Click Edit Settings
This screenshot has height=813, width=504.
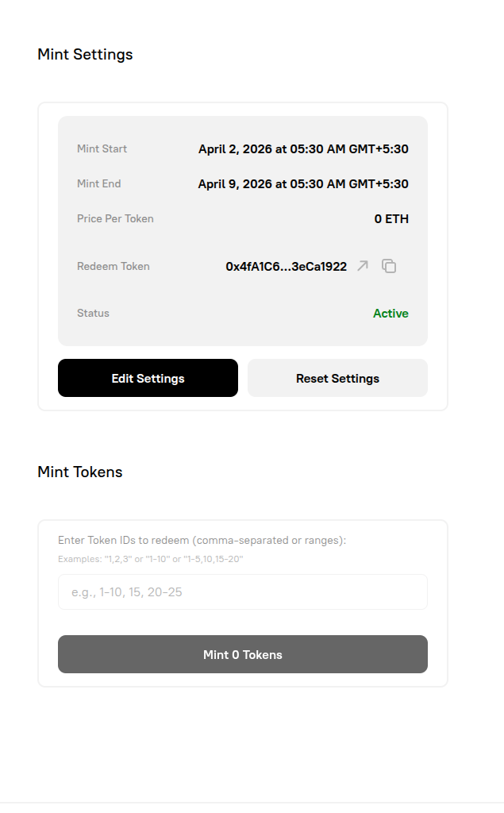147,378
